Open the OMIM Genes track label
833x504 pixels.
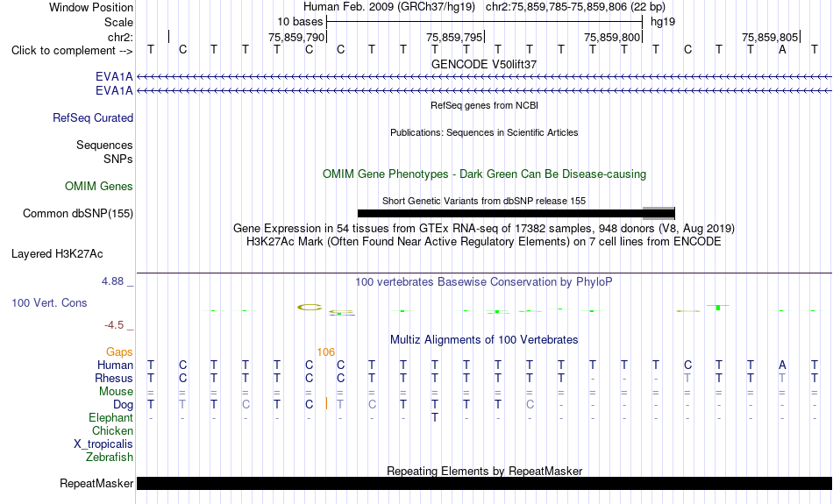coord(99,187)
